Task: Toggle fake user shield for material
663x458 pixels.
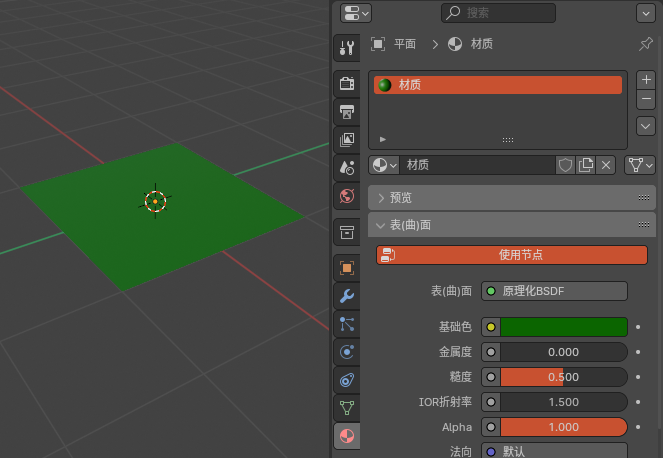Action: (x=566, y=165)
